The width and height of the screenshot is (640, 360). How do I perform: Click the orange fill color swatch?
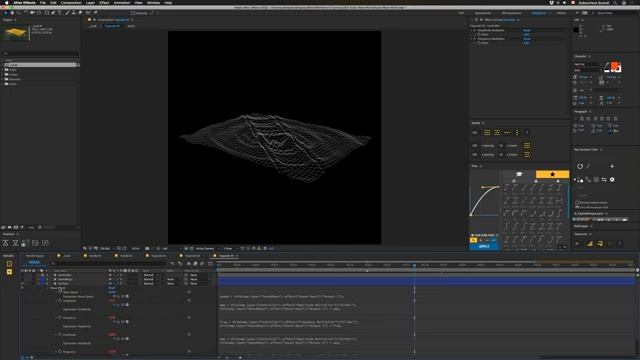tap(616, 66)
